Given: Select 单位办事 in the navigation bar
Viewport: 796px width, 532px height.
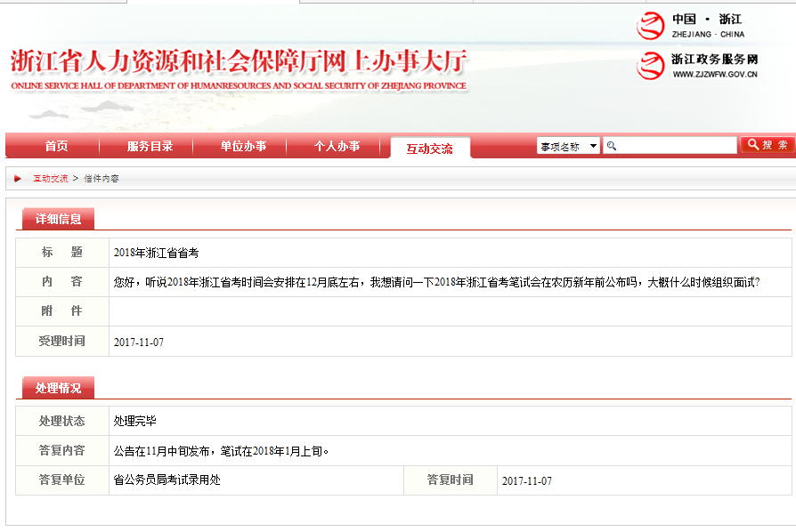Looking at the screenshot, I should click(243, 146).
